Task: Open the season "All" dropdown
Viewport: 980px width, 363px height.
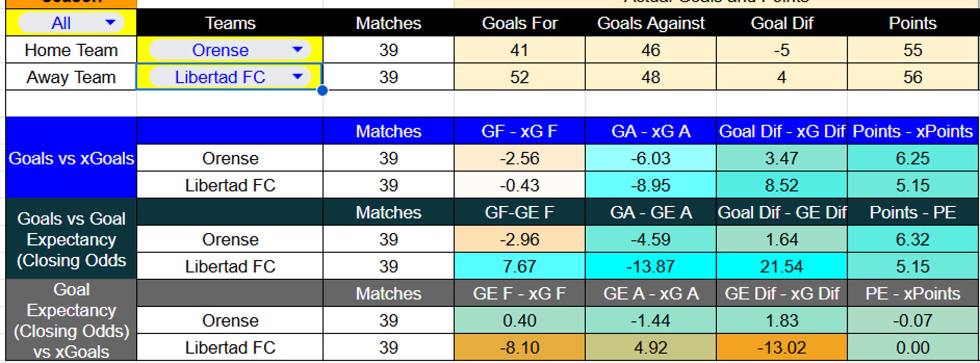Action: (x=110, y=23)
